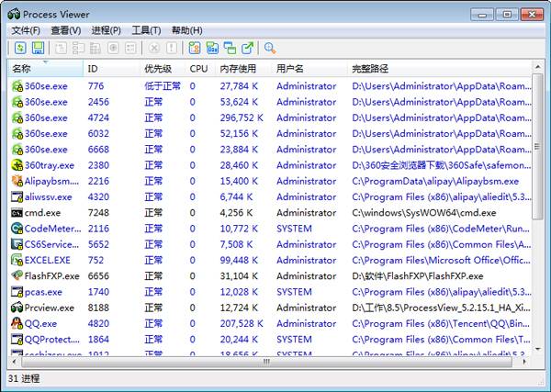Click the horizontal scrollbar left arrow
Screen dimensions: 551x392
coord(14,362)
